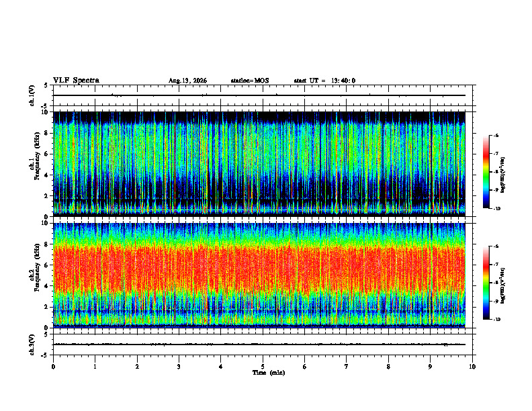Screen dimensions: 532x411
Task: Click the "start UT = 13:40: 0" header text
Action: (x=324, y=81)
